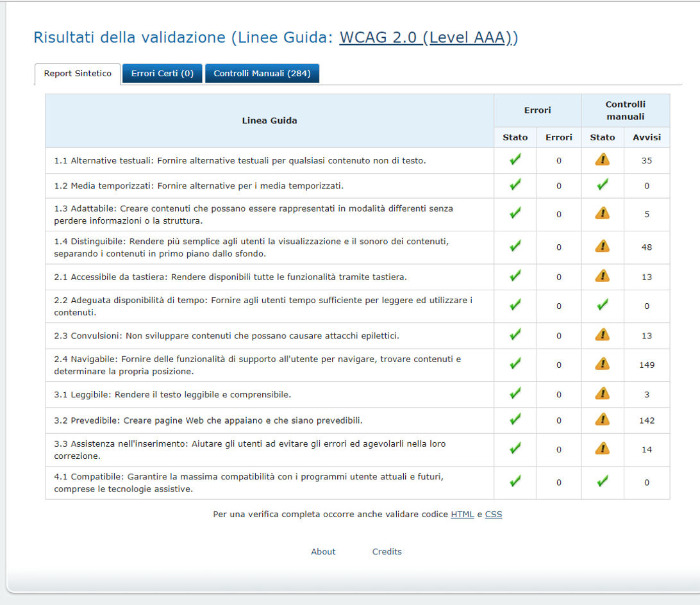Click manual-check green checkmark for 4.1 Compatibile
Viewport: 700px width, 605px height.
[x=602, y=482]
